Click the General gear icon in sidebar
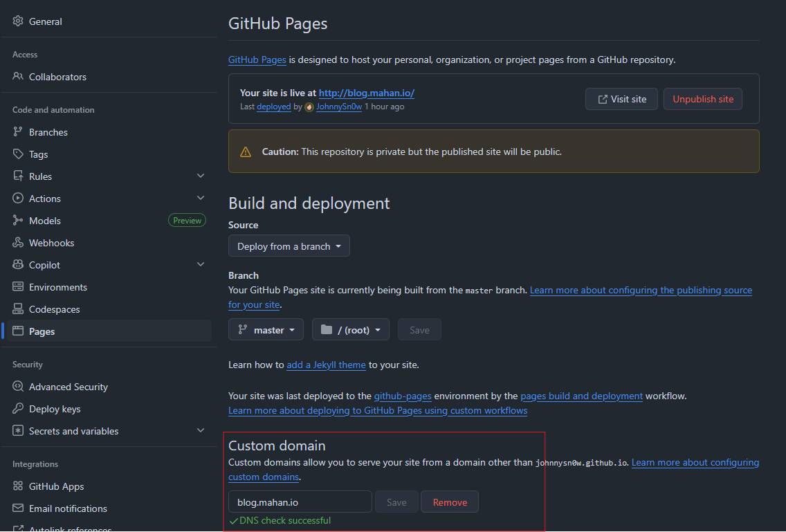 tap(18, 21)
